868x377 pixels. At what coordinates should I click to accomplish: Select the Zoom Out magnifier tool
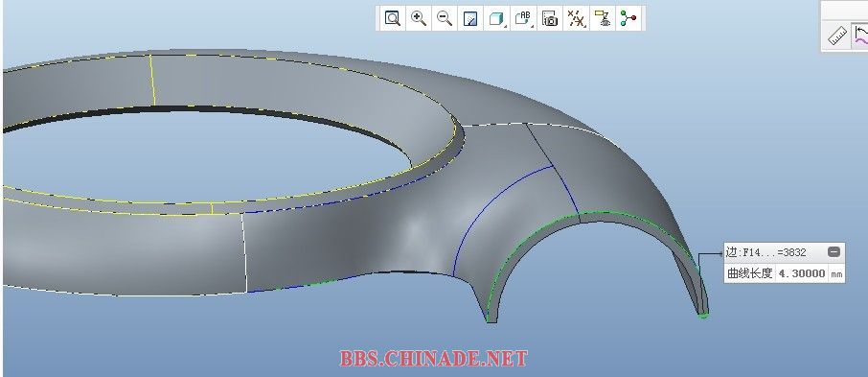click(x=445, y=18)
